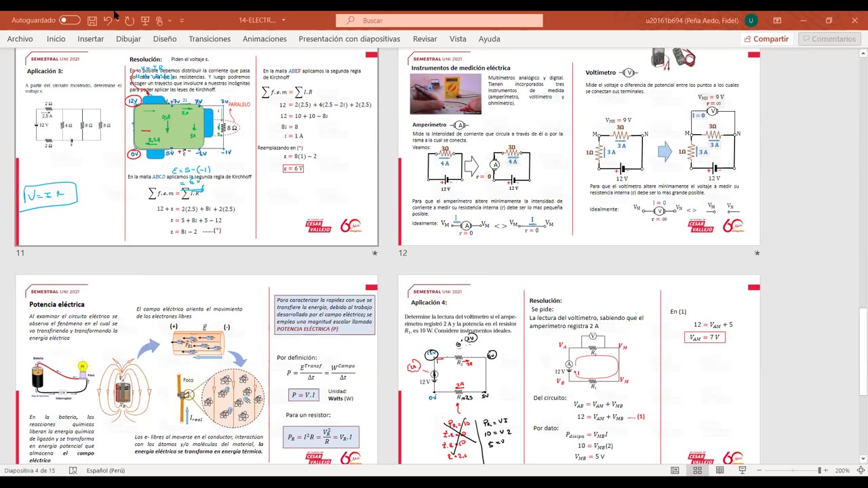The width and height of the screenshot is (868, 488).
Task: Select the Transiciones tab
Action: (x=210, y=39)
